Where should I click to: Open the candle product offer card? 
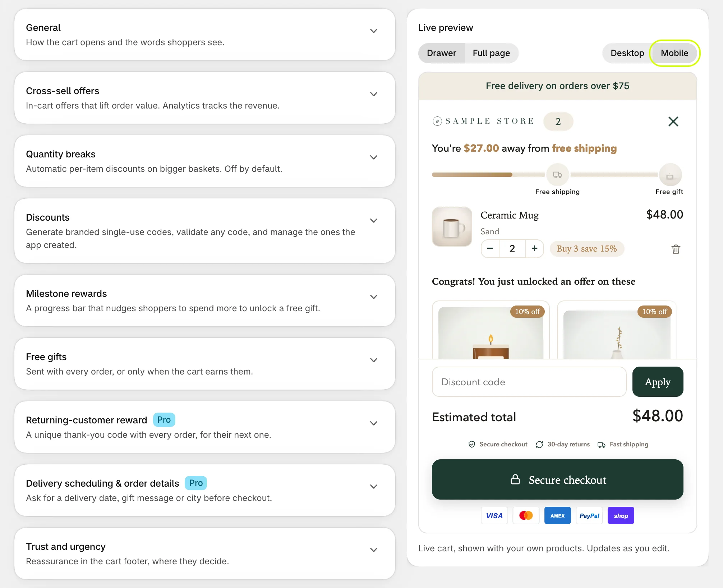491,330
